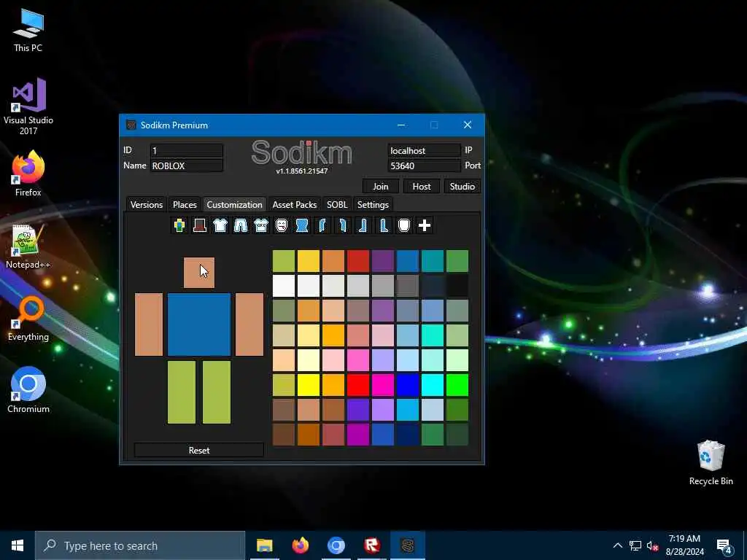747x560 pixels.
Task: Open the Asset Packs tab
Action: tap(295, 205)
